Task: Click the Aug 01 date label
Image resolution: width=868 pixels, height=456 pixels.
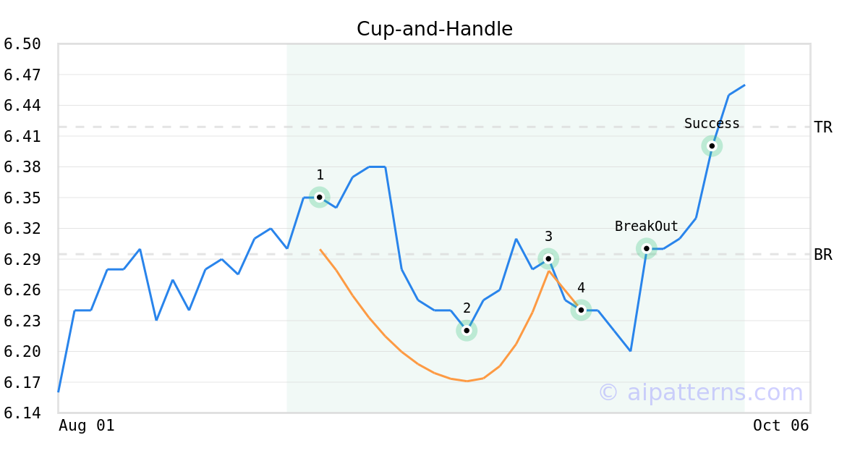Action: coord(86,426)
